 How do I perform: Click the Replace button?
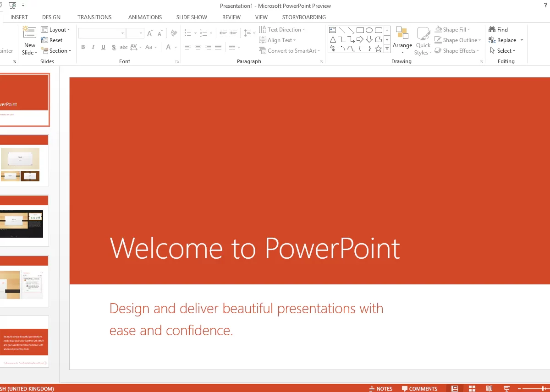click(x=503, y=40)
